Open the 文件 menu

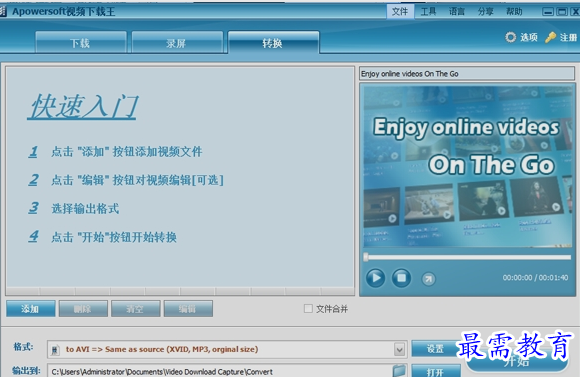point(400,11)
